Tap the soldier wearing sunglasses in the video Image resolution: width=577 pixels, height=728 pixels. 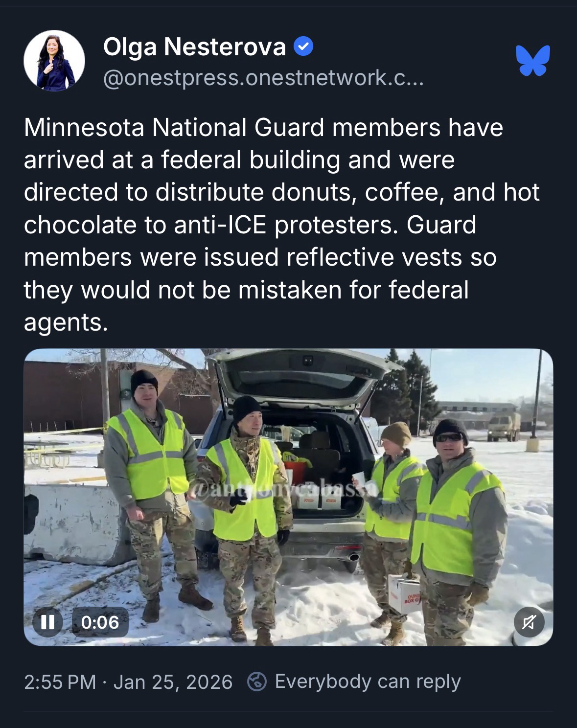(x=455, y=528)
